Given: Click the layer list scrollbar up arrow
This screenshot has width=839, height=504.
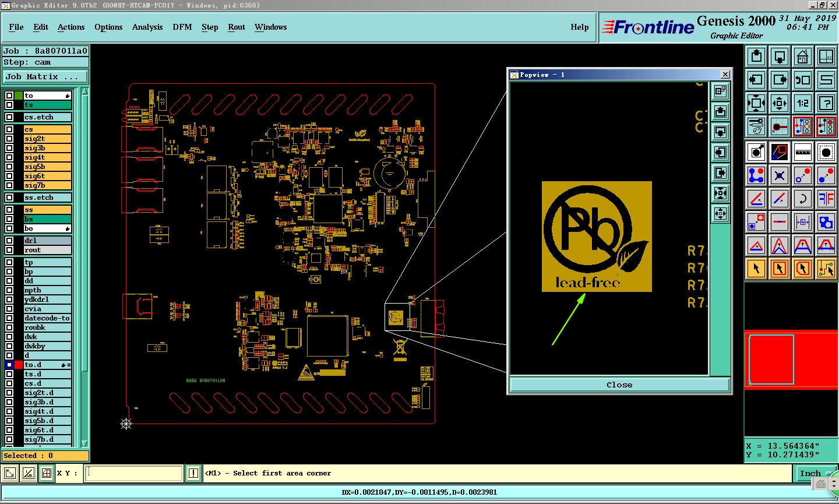Looking at the screenshot, I should click(x=84, y=92).
